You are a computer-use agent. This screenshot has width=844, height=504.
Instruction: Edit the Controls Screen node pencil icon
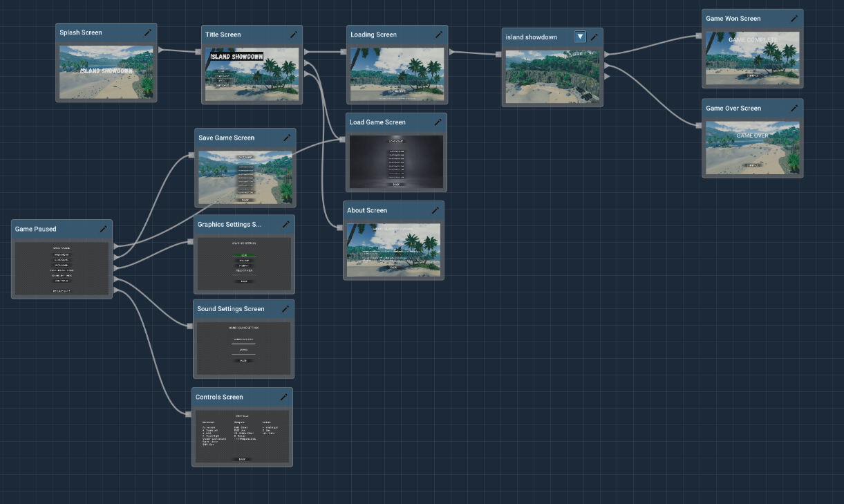283,397
